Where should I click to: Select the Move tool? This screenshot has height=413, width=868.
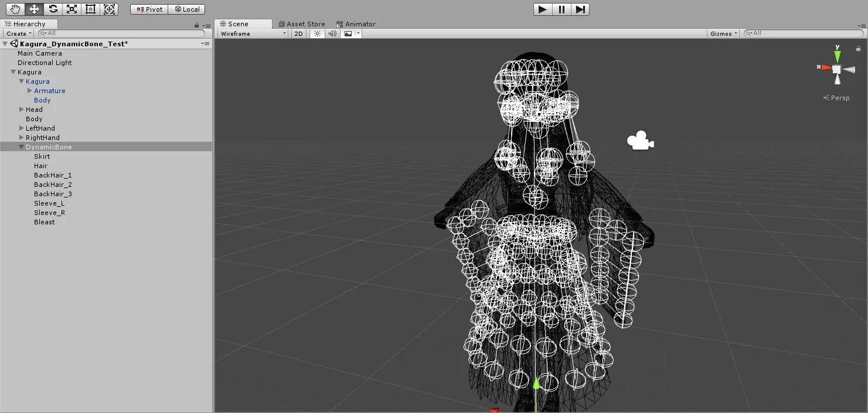pos(34,9)
